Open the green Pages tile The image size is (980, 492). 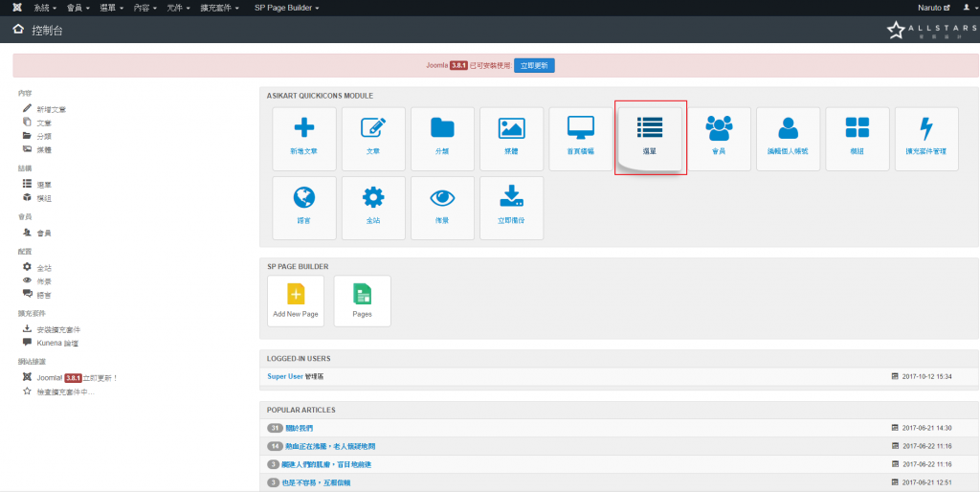coord(362,301)
